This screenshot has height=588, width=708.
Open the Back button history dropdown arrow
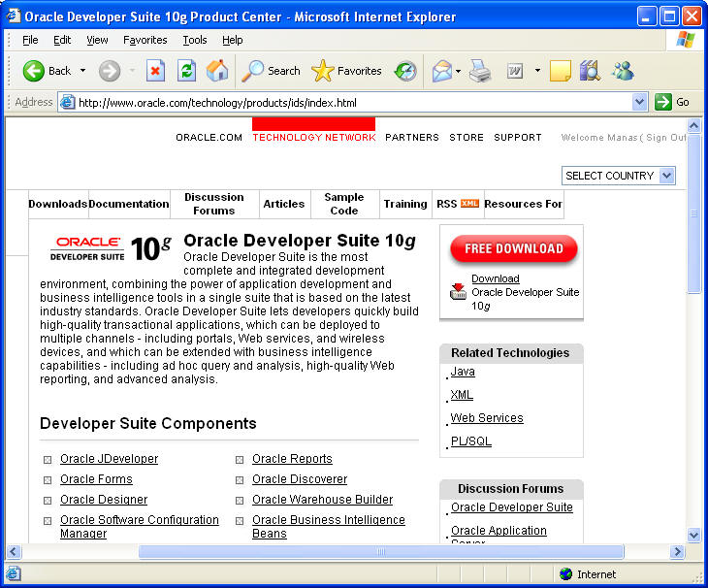(x=82, y=71)
